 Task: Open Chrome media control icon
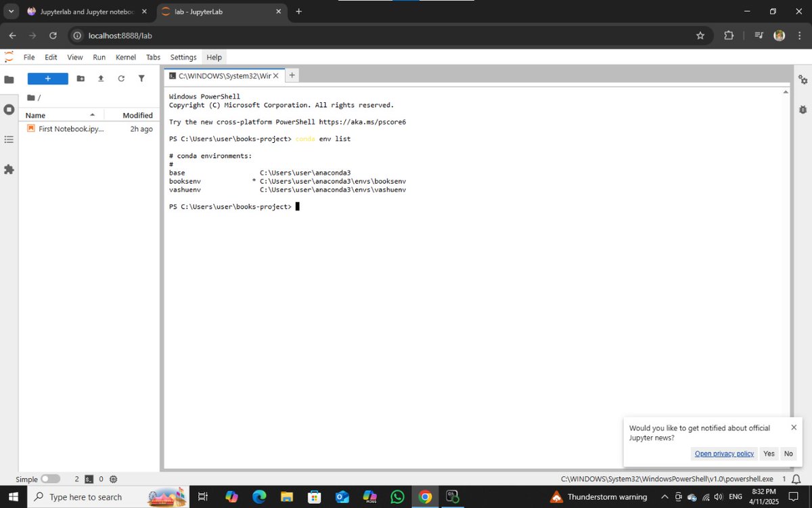[759, 35]
